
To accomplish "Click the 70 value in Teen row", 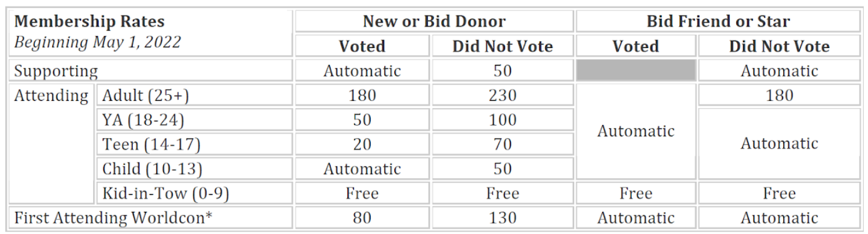I will (503, 145).
